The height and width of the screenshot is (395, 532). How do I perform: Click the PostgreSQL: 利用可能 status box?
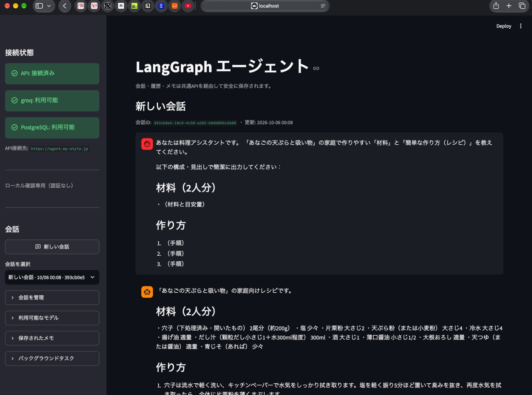coord(52,128)
